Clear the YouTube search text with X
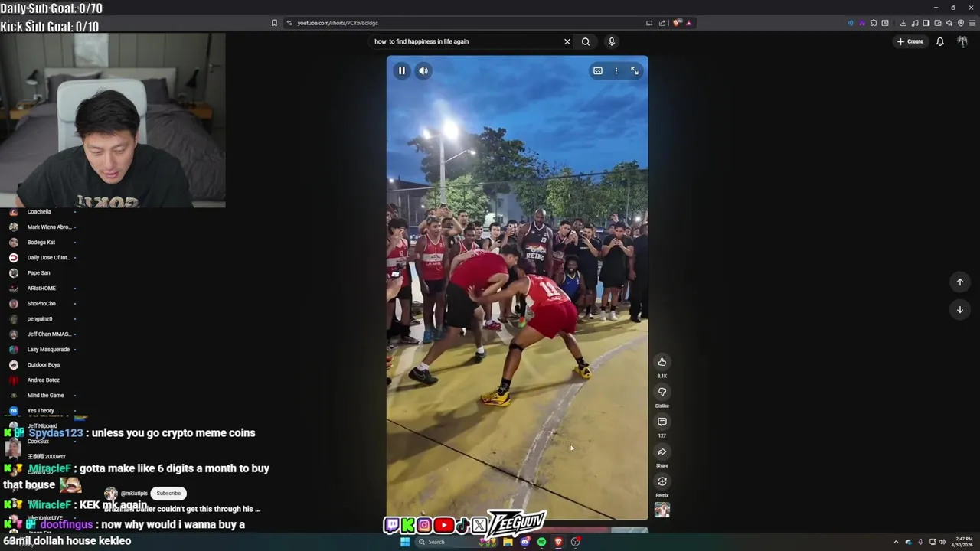 click(x=567, y=41)
